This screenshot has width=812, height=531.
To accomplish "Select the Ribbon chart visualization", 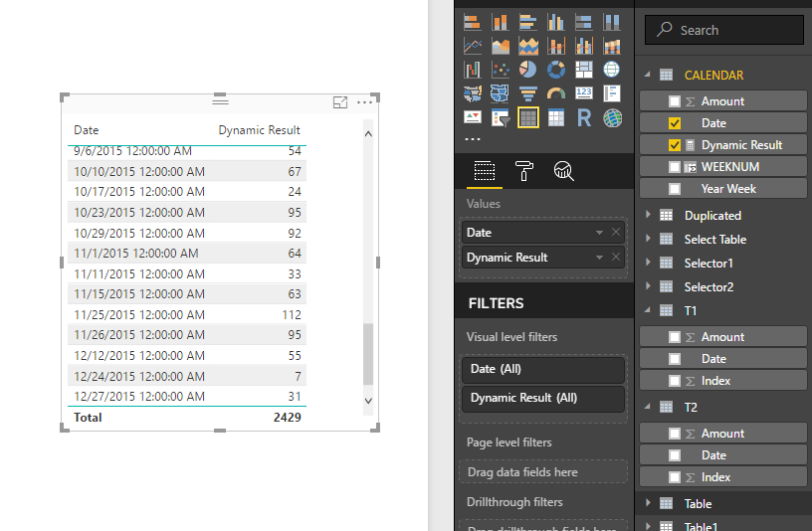I will 612,46.
